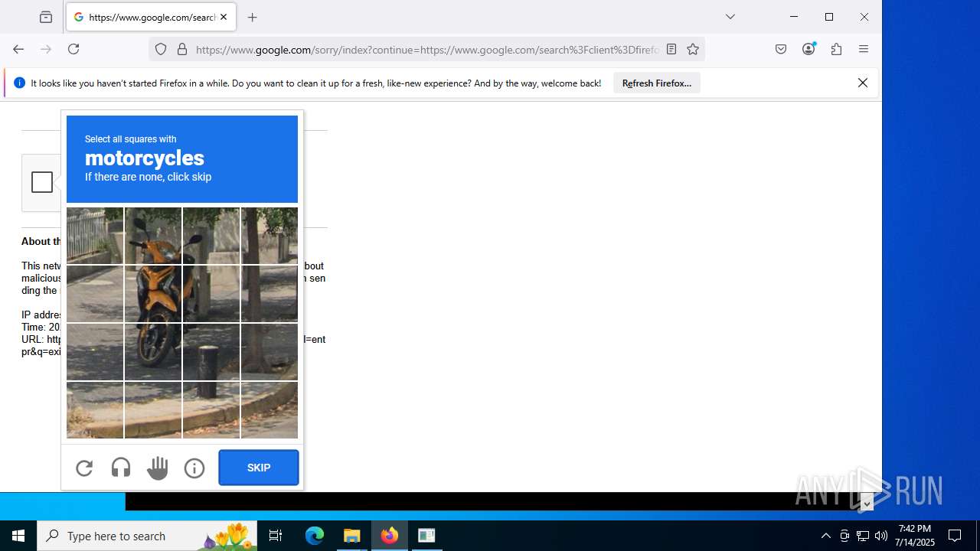Screen dimensions: 980x551
Task: Reload the current page
Action: [x=73, y=49]
